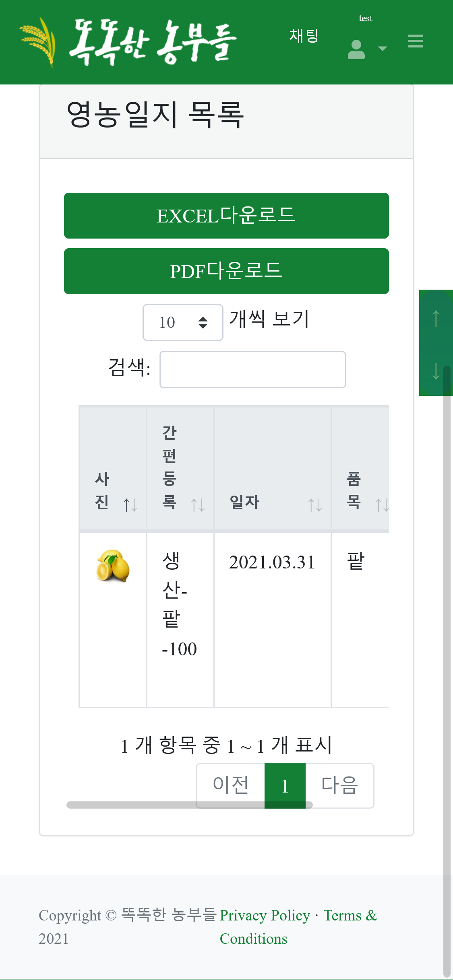Viewport: 453px width, 980px height.
Task: Click the EXCEL다운로드 button
Action: 226,216
